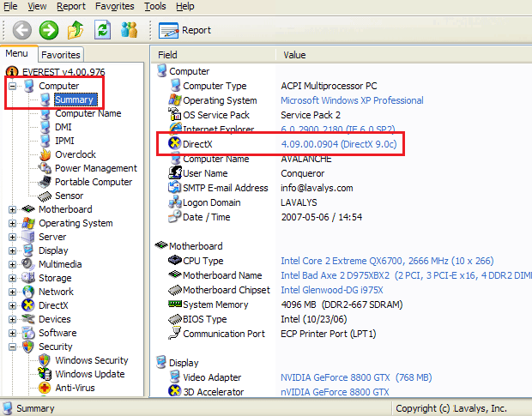Click the Report toolbar button
532x416 pixels.
point(186,30)
